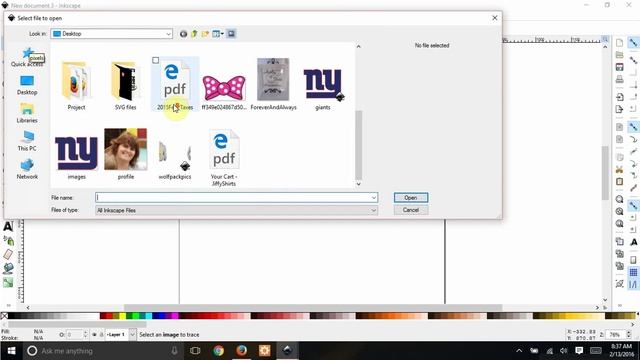Click the New document icon in commands bar
Image resolution: width=640 pixels, height=360 pixels.
pos(620,43)
